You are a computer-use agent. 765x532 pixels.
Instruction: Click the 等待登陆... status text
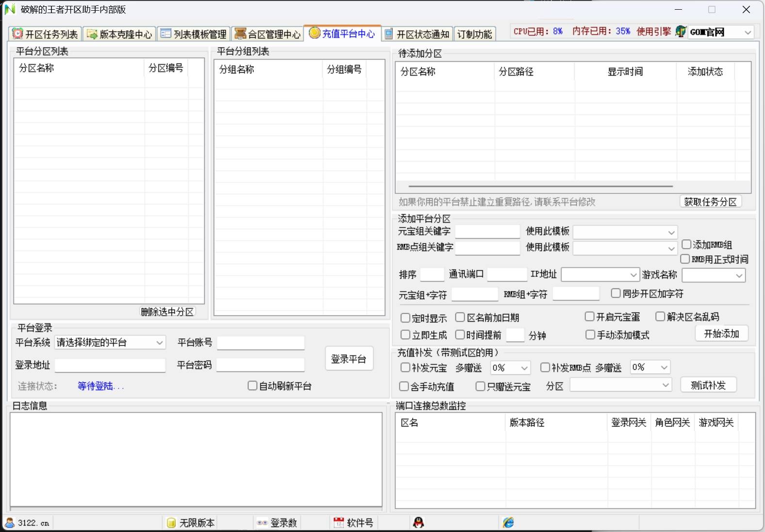(101, 386)
